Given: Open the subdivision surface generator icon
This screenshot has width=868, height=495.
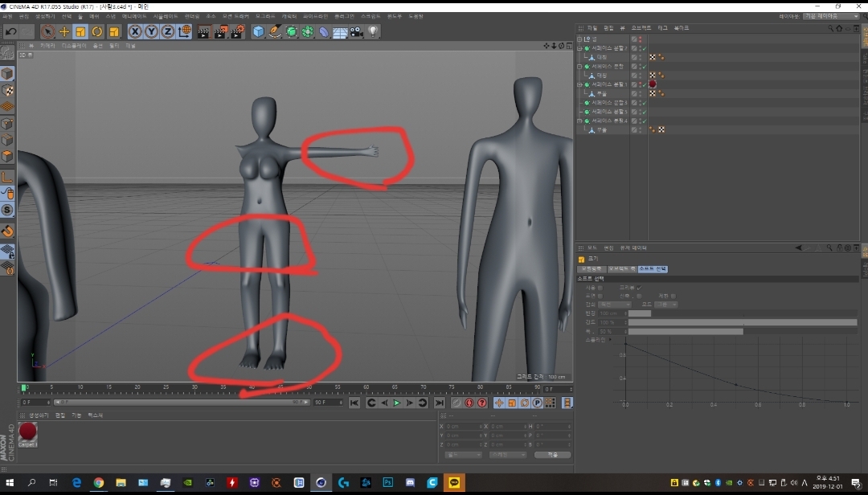Looking at the screenshot, I should pyautogui.click(x=291, y=31).
